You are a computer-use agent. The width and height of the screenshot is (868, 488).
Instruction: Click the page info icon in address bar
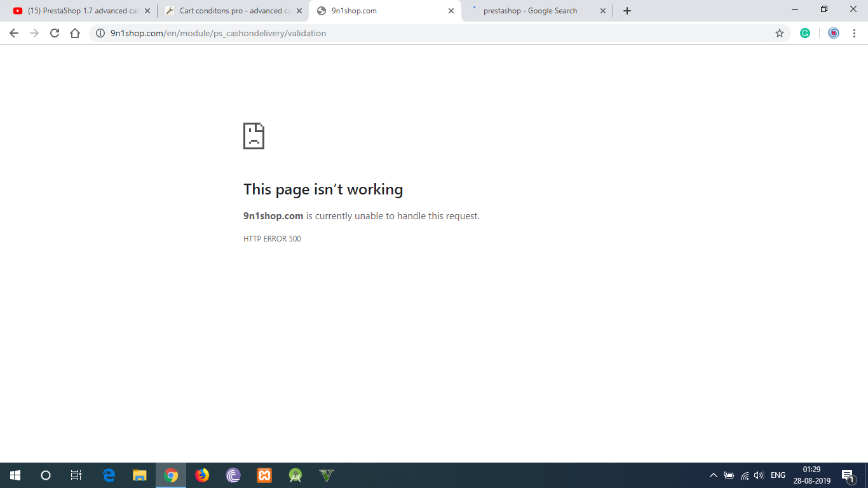100,33
